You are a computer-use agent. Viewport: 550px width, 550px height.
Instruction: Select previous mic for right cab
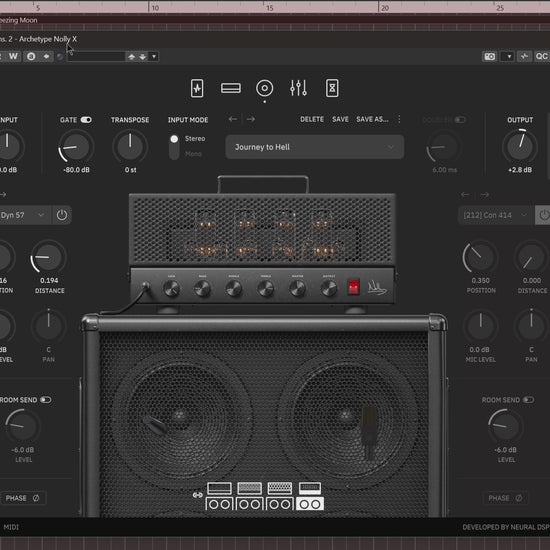pyautogui.click(x=465, y=194)
